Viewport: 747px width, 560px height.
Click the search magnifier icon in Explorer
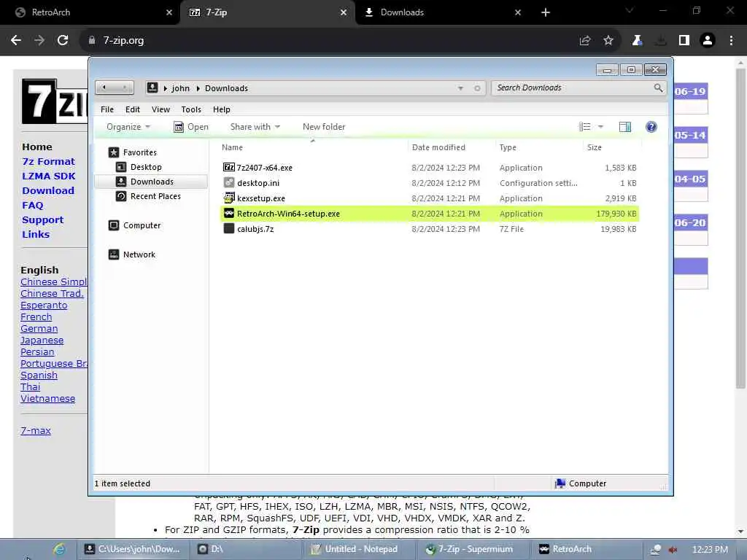point(658,87)
